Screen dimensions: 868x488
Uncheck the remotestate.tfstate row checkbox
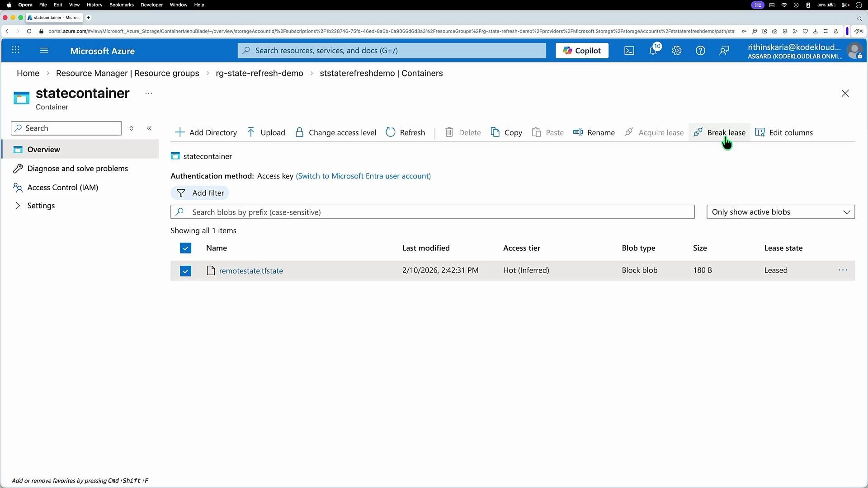coord(185,271)
